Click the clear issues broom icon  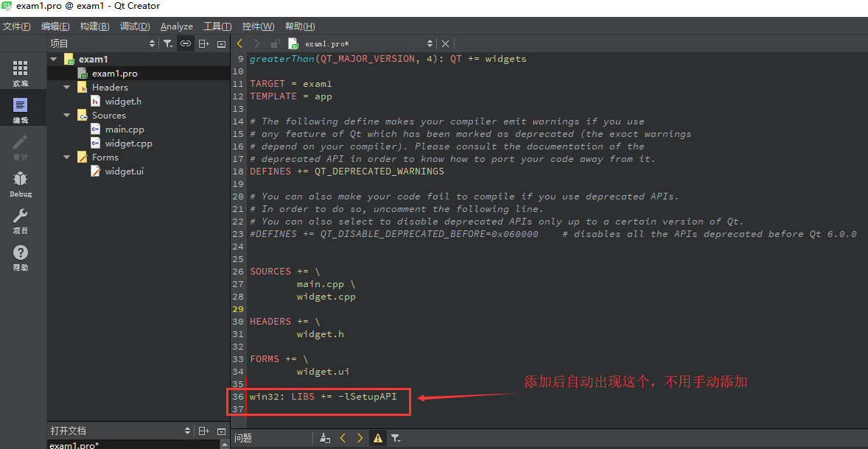(325, 437)
